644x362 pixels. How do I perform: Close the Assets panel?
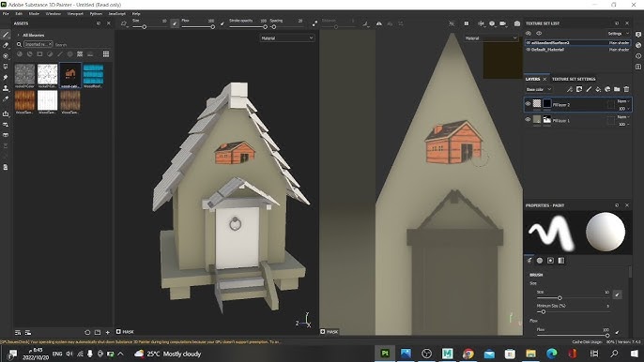[109, 23]
